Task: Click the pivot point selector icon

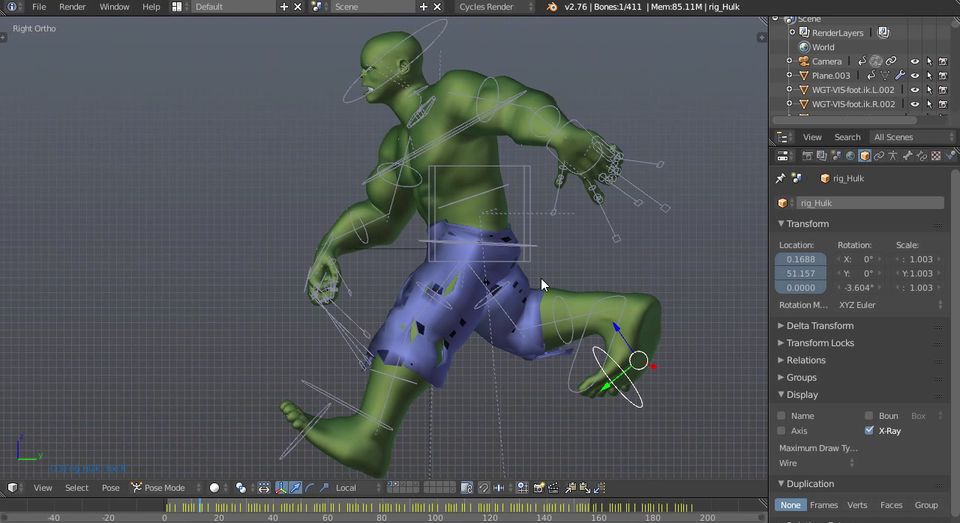Action: (241, 487)
